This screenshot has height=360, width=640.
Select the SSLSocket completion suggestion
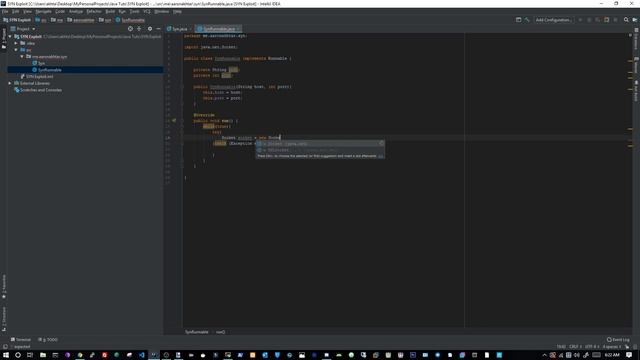coord(320,150)
